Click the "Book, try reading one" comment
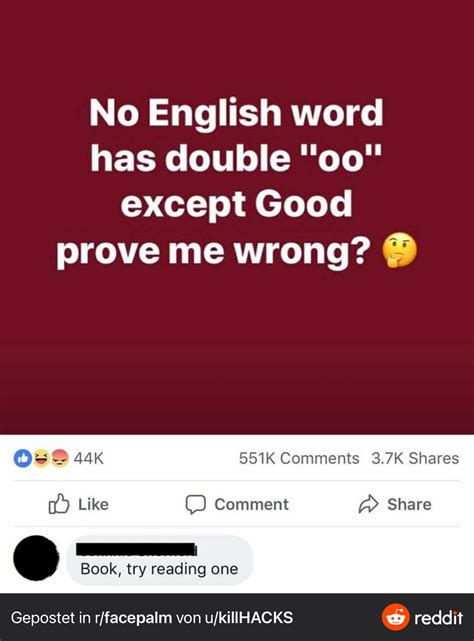 [159, 569]
